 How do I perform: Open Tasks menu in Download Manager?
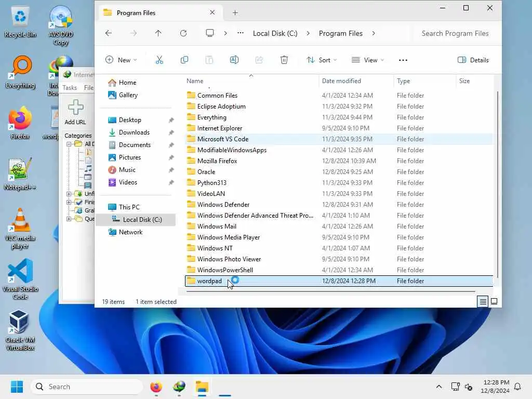pyautogui.click(x=70, y=87)
